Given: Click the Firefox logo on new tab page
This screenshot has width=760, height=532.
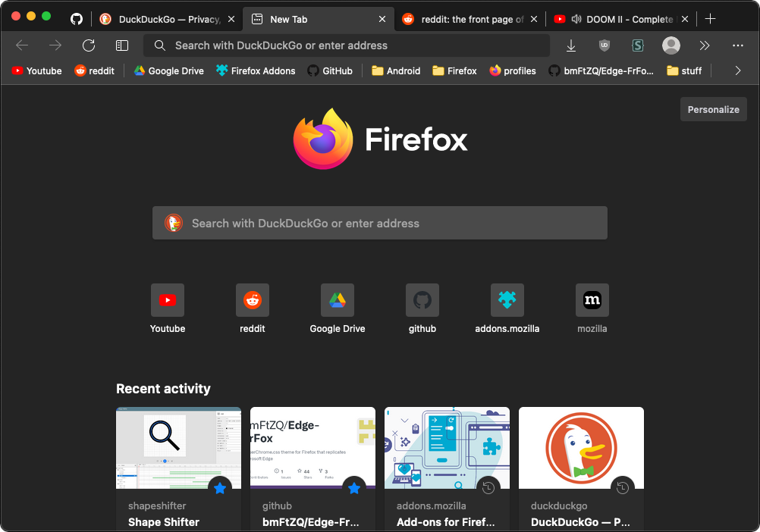Looking at the screenshot, I should [381, 139].
